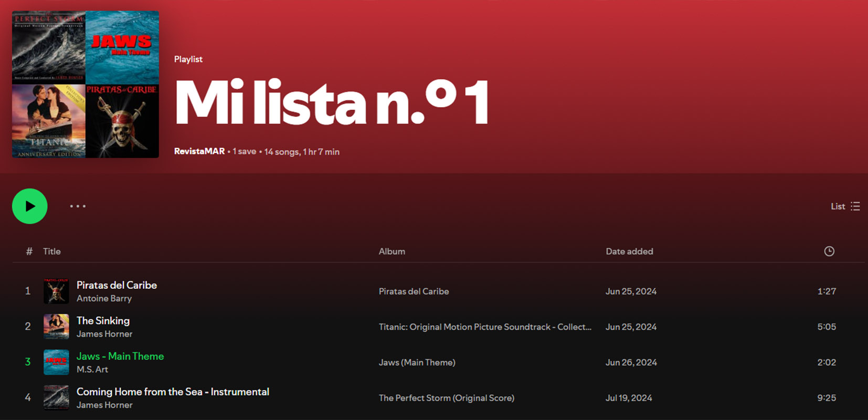
Task: Open artist M.S. Art
Action: click(x=92, y=370)
